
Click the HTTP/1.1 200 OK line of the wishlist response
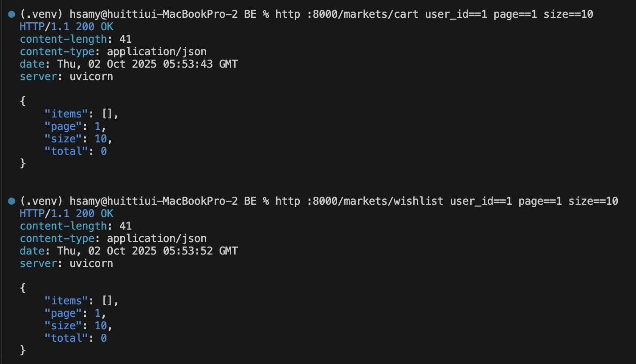(66, 214)
